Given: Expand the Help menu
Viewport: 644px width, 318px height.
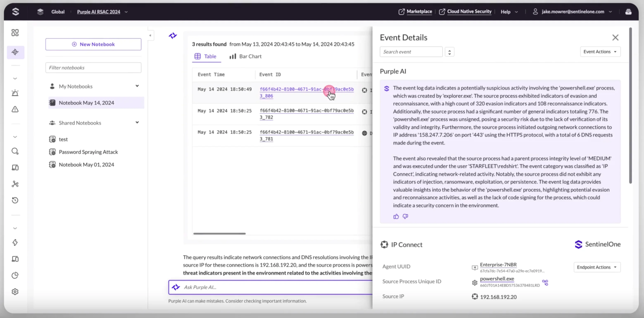Looking at the screenshot, I should click(509, 12).
